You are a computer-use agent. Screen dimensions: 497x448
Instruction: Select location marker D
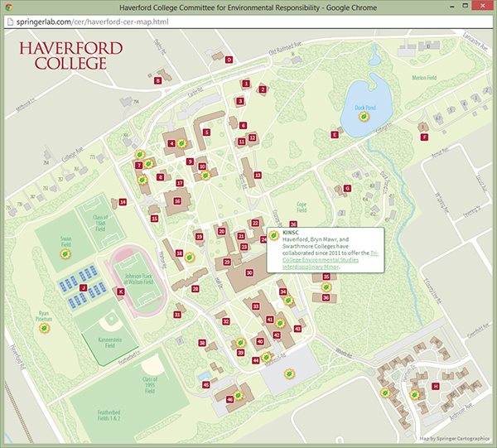[229, 60]
